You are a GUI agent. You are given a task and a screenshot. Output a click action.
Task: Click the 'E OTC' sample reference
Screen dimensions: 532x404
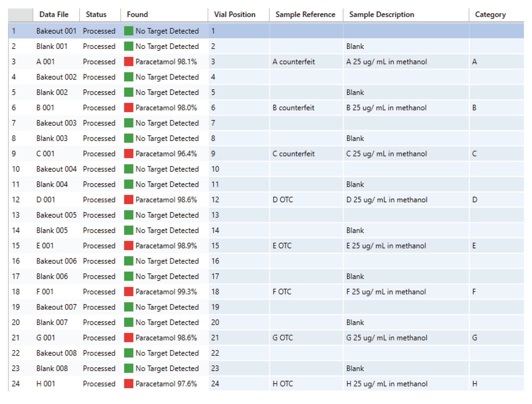(x=282, y=246)
